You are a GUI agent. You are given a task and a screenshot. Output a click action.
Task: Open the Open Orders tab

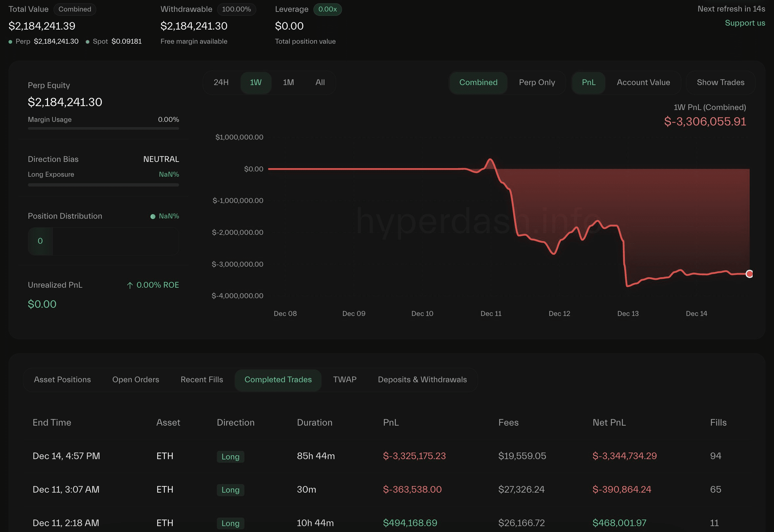pos(135,379)
